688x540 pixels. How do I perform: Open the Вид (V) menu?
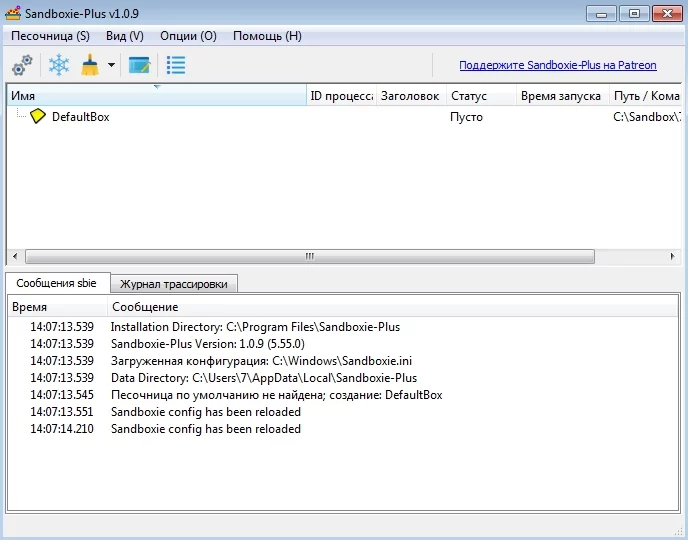coord(125,36)
